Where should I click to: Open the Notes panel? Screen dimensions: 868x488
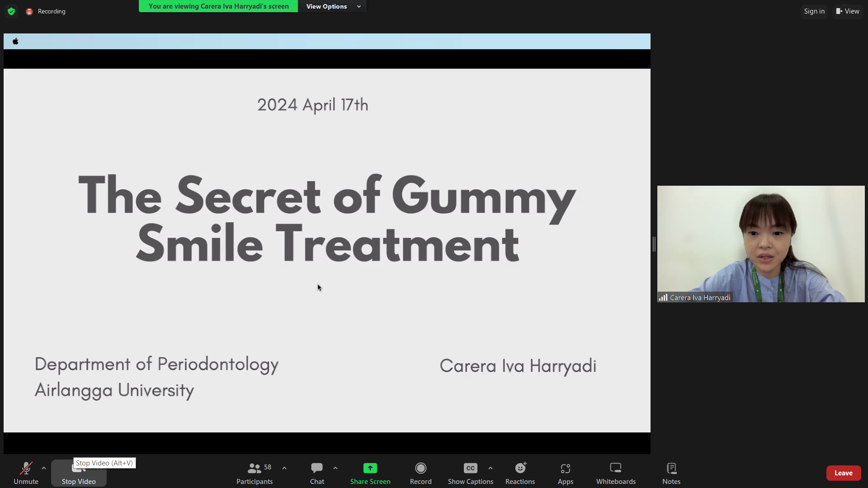[671, 473]
